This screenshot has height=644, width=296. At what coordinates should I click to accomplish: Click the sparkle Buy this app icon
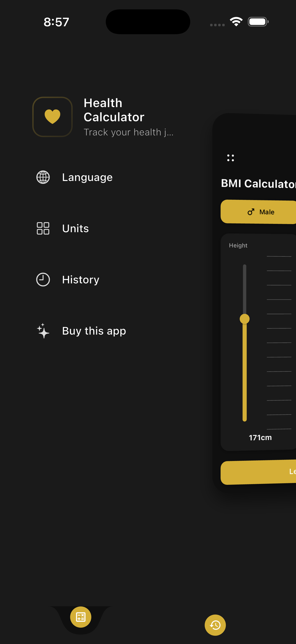pos(43,331)
